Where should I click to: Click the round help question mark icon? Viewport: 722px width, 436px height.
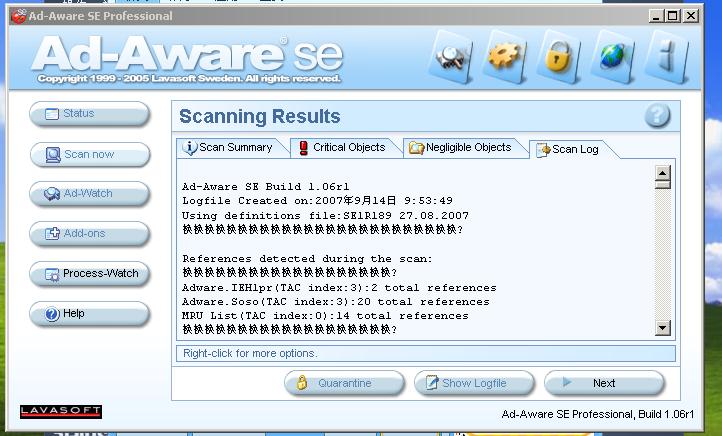click(x=657, y=115)
